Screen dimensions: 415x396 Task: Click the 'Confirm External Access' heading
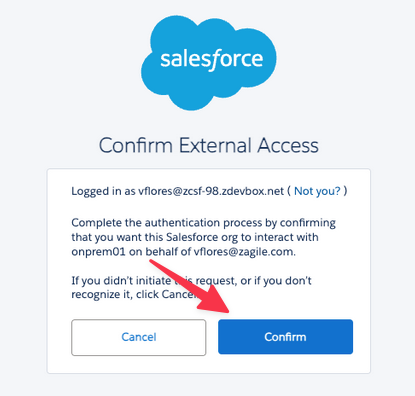click(x=209, y=145)
